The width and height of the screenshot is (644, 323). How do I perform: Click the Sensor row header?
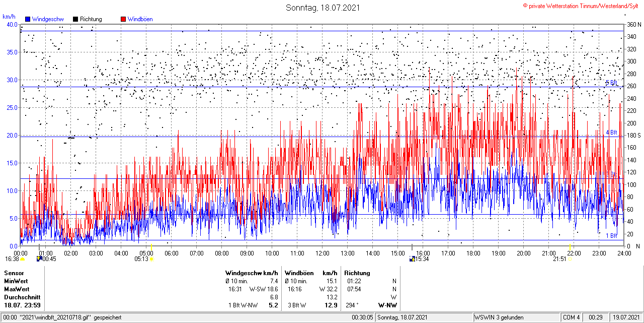(14, 273)
